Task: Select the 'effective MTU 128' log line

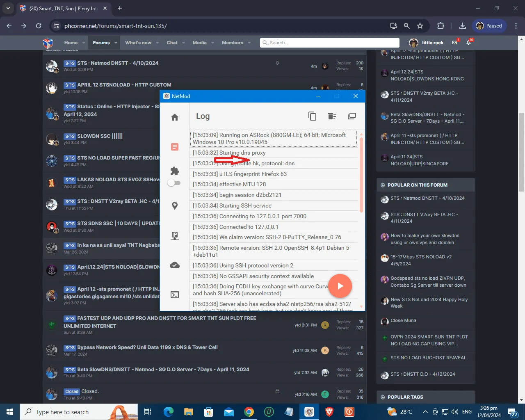Action: click(274, 184)
